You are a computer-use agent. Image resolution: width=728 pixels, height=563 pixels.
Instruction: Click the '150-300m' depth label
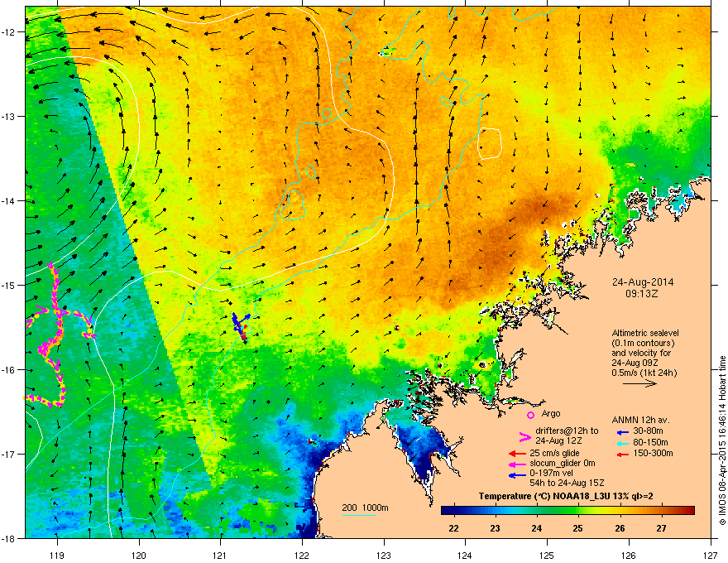click(654, 453)
